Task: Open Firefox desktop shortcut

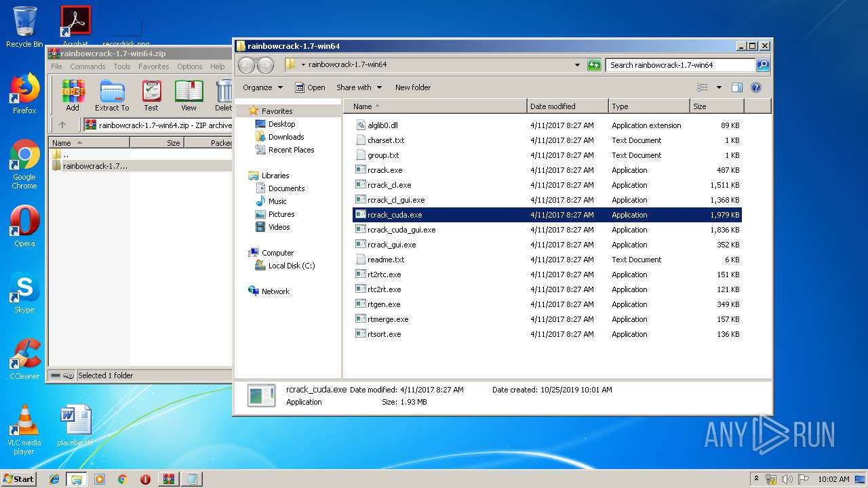Action: 24,94
